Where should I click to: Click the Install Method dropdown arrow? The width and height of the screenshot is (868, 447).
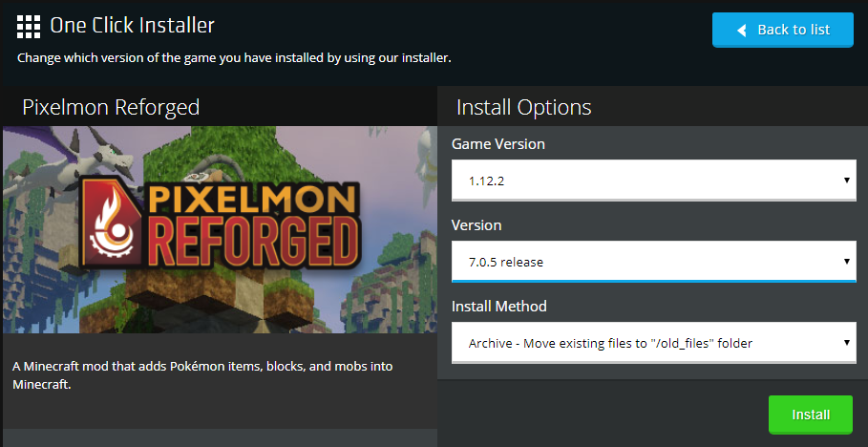click(x=846, y=342)
